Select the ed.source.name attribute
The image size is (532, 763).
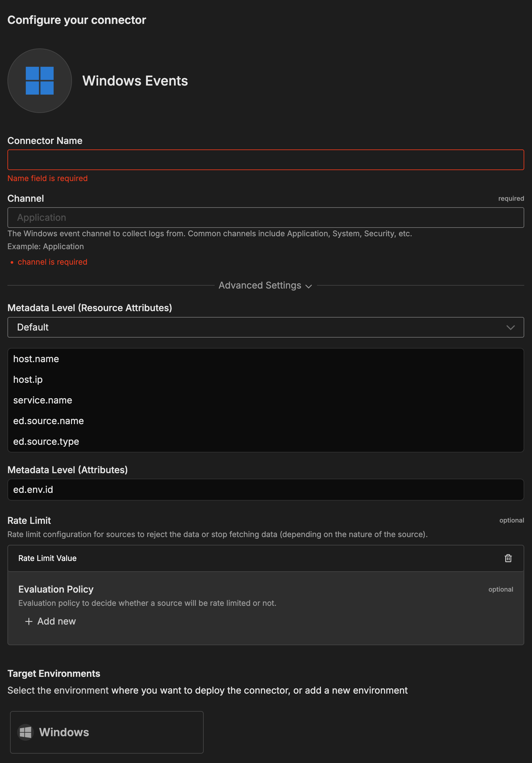48,421
